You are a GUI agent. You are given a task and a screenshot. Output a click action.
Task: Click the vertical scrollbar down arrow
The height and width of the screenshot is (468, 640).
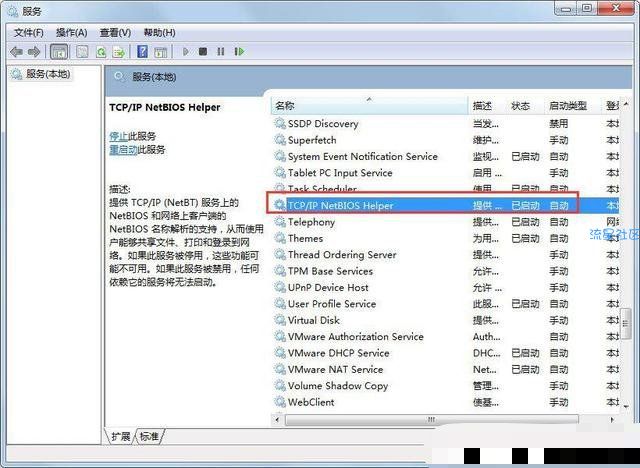(x=626, y=406)
